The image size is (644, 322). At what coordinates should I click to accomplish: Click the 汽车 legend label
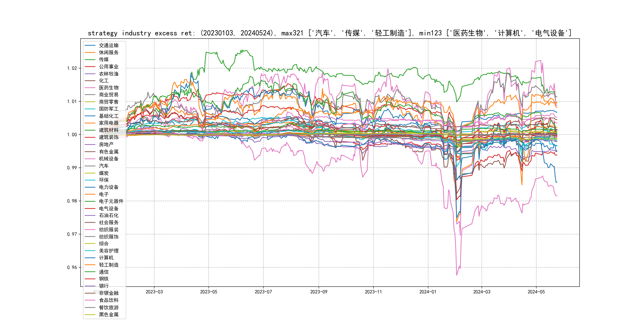coord(104,166)
